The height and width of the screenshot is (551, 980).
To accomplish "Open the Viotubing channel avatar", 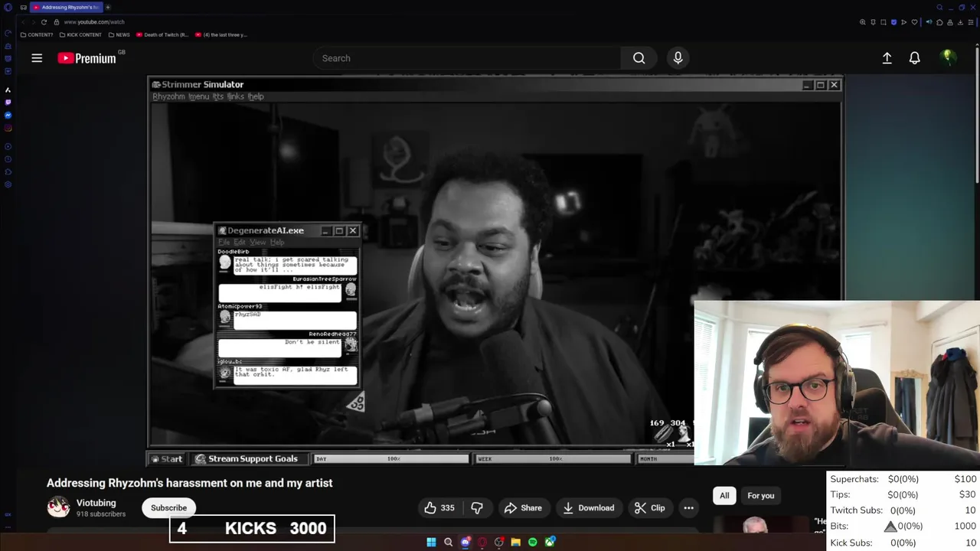I will 58,507.
